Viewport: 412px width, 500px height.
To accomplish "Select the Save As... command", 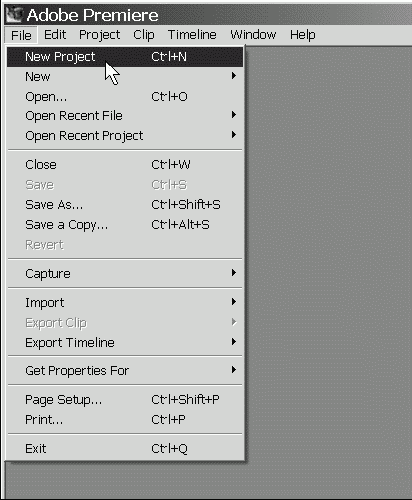I will 125,205.
